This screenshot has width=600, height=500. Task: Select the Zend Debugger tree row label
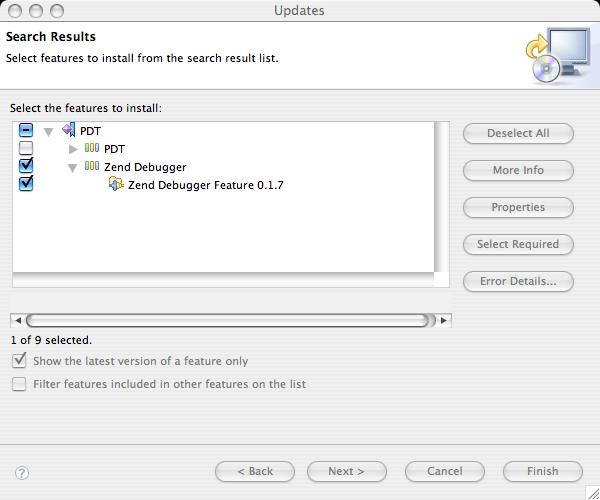(x=145, y=167)
